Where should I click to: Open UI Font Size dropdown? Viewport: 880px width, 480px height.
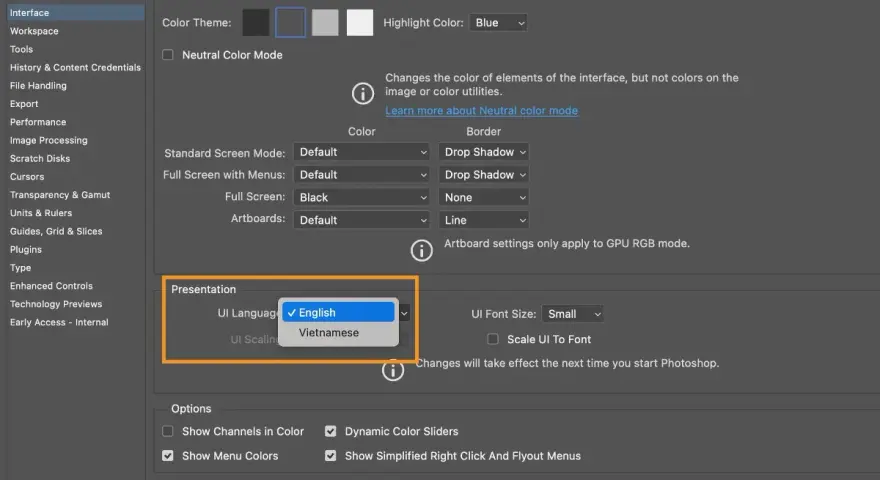coord(572,314)
